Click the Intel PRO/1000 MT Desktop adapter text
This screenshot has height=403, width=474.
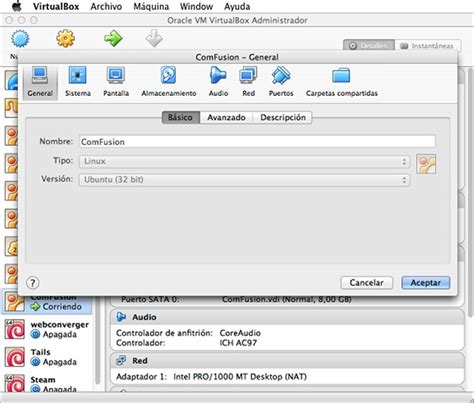coord(240,377)
